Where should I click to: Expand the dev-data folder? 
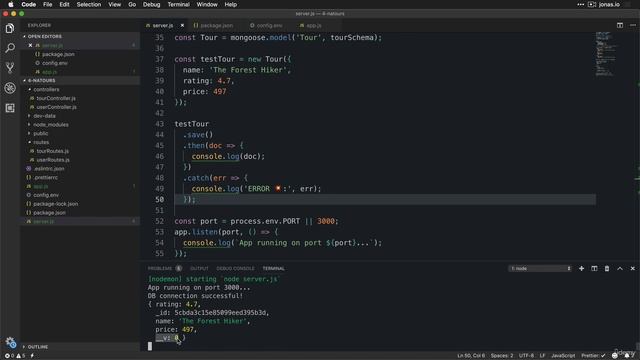tap(44, 116)
